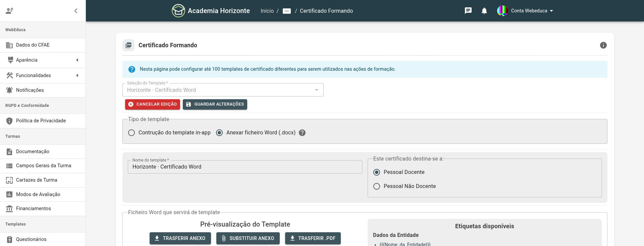Click Cancelar Edição button
This screenshot has height=246, width=644.
point(153,104)
